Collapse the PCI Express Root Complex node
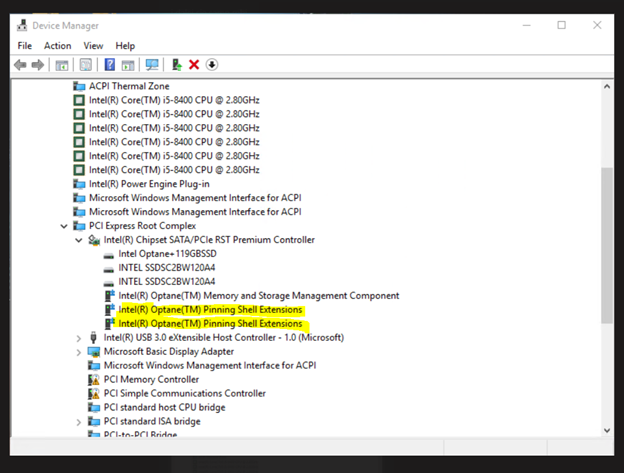The image size is (624, 473). click(64, 226)
